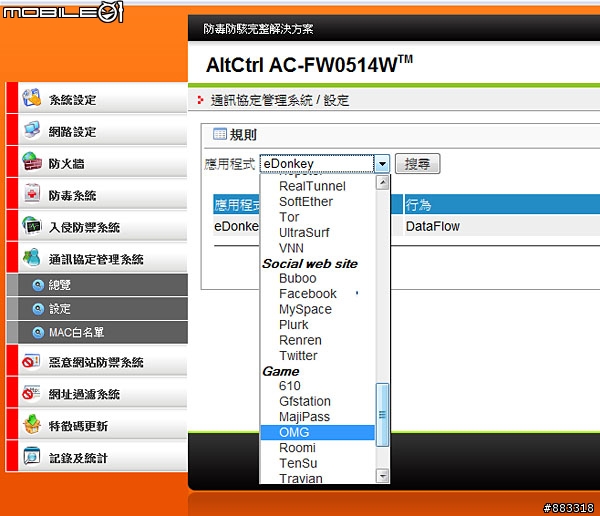Screen dimensions: 600x516
Task: Click the 特徵碼更新 download basket icon
Action: click(x=32, y=425)
